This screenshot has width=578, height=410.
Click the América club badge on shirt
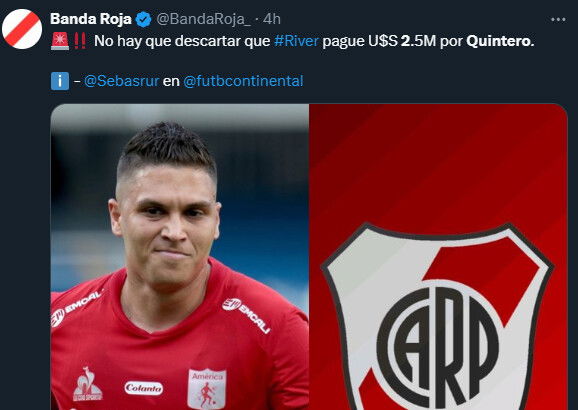click(207, 389)
